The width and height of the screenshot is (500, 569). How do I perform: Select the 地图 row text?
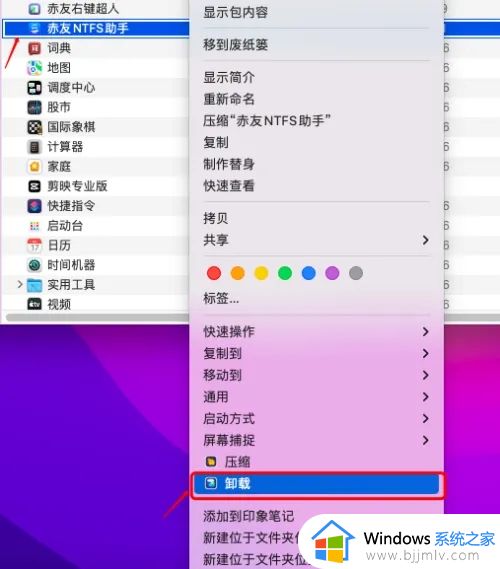coord(59,67)
